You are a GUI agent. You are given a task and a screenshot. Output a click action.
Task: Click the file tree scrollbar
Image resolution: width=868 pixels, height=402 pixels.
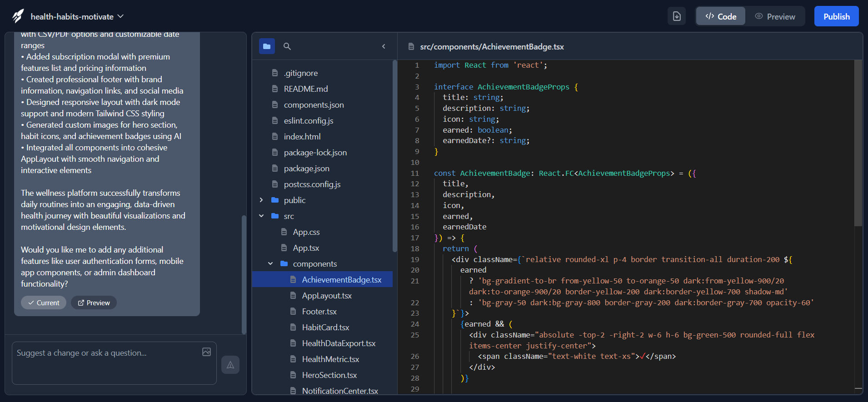point(395,156)
